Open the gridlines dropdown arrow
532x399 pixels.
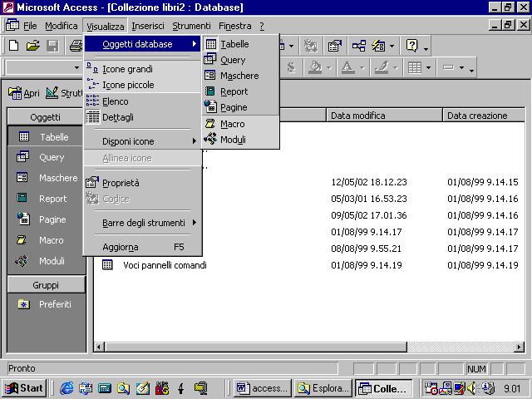pyautogui.click(x=428, y=68)
